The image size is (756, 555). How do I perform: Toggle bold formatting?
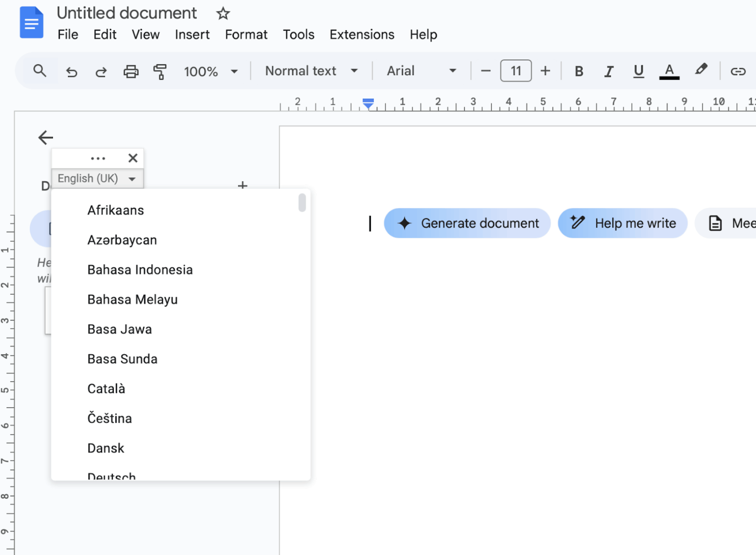pos(578,71)
